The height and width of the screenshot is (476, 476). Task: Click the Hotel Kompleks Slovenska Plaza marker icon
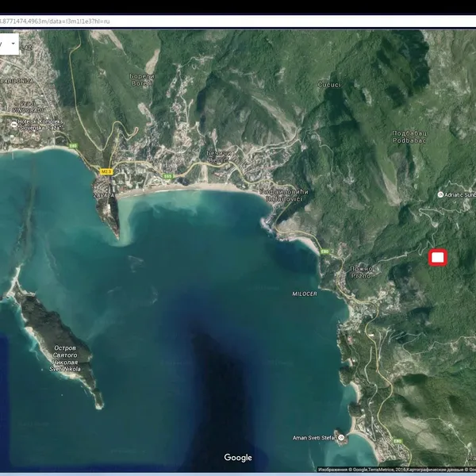[x=13, y=125]
